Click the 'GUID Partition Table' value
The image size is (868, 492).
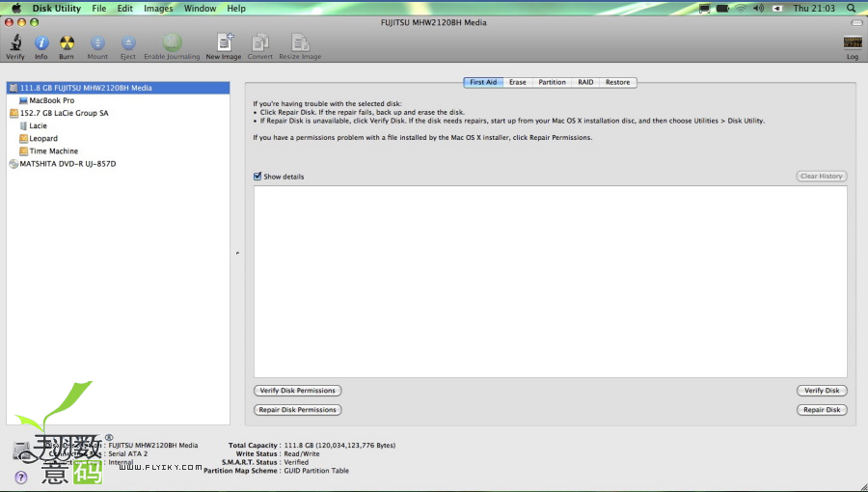pyautogui.click(x=316, y=471)
